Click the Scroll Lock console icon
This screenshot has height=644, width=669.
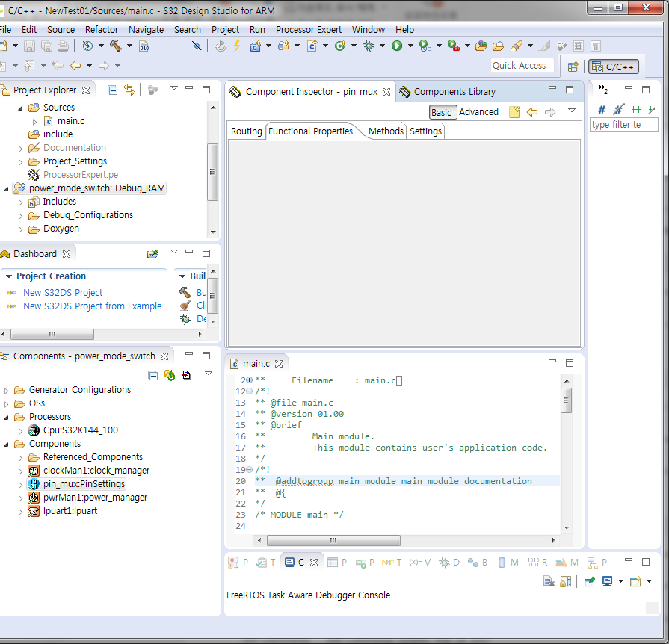point(566,581)
